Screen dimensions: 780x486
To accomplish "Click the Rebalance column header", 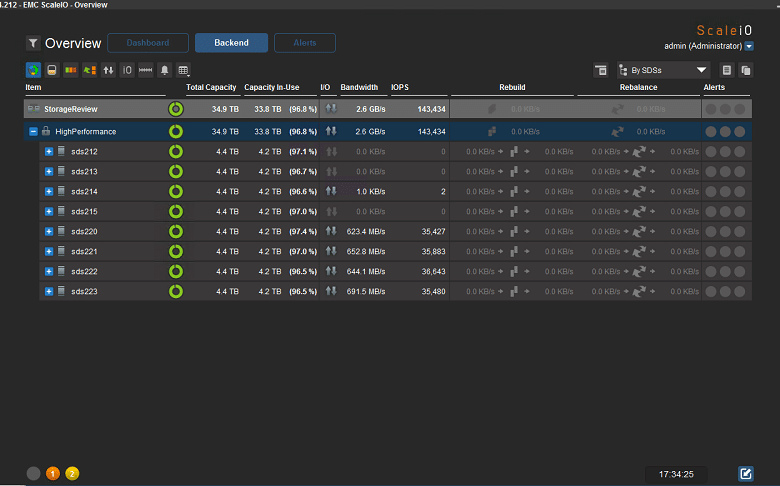I will click(x=638, y=87).
